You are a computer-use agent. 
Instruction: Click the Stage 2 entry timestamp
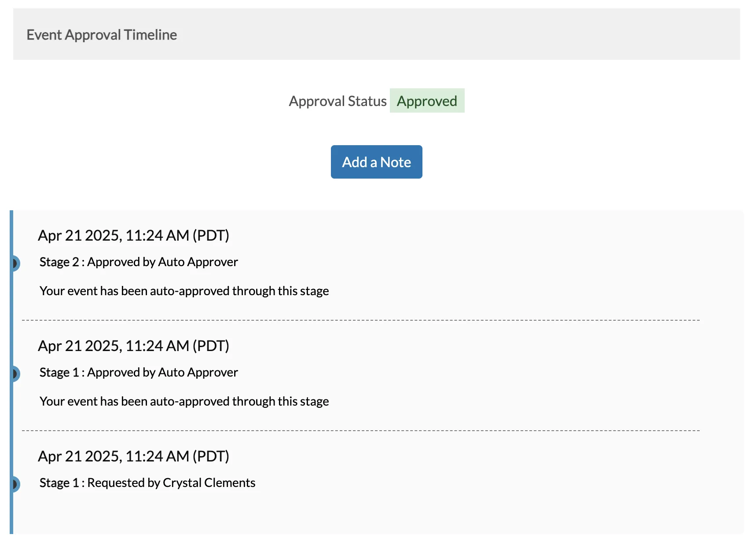133,235
